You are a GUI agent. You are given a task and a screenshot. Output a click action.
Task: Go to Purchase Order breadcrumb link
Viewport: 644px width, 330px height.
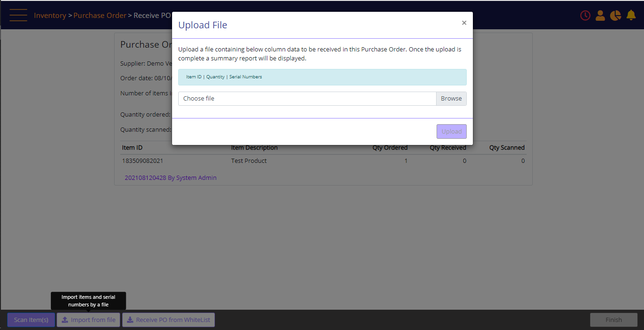[x=100, y=16]
